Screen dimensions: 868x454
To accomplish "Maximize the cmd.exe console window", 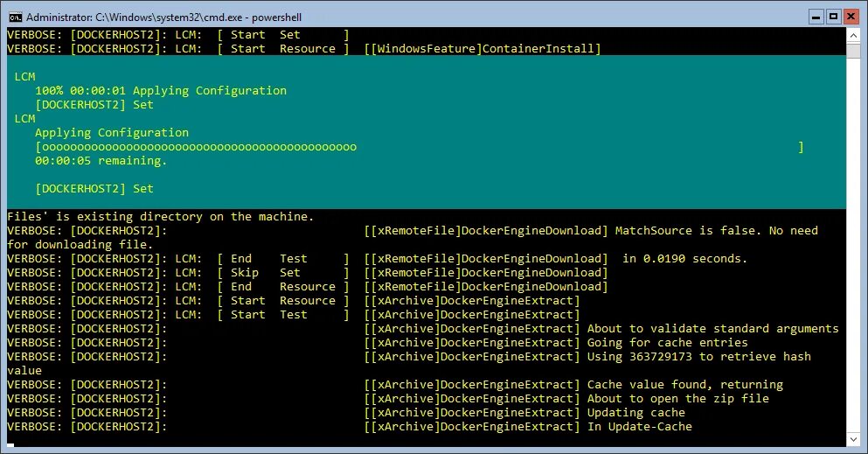I will point(832,16).
